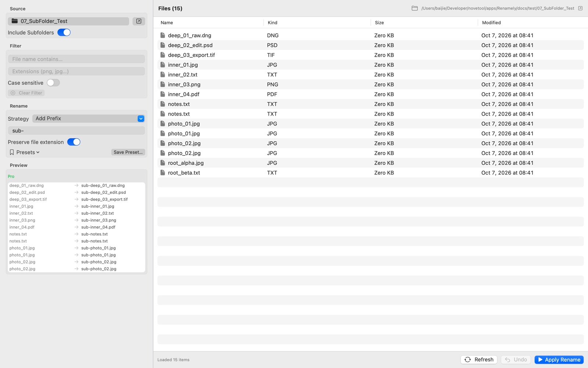Click the file icon of deep_01_raw.dng
The height and width of the screenshot is (368, 588).
click(x=162, y=35)
